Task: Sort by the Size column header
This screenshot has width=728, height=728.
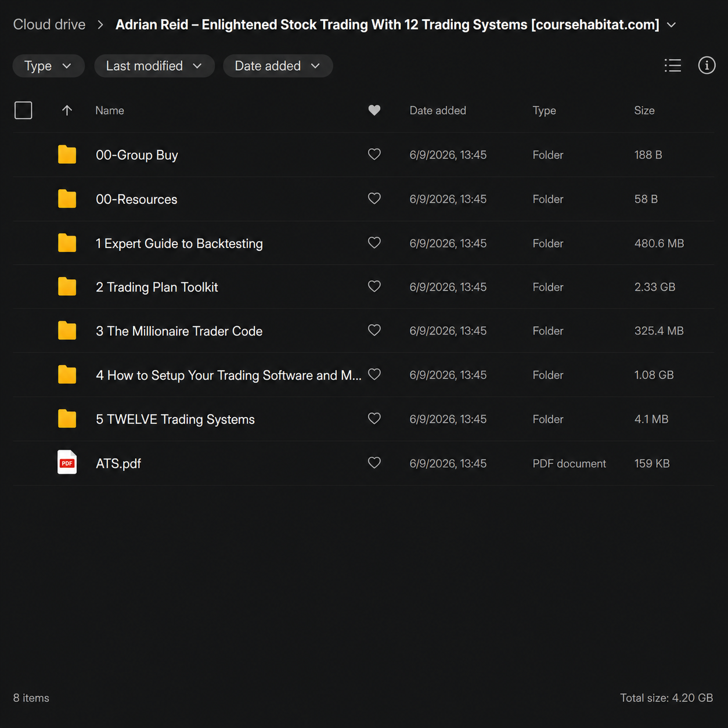Action: [x=644, y=110]
